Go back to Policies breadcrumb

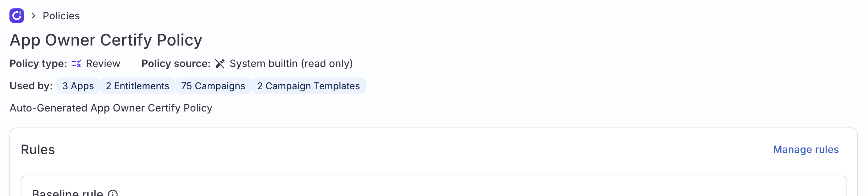(61, 16)
